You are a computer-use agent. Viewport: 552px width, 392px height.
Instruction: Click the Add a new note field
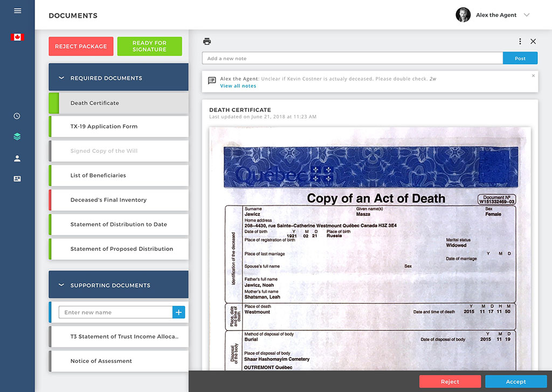(x=350, y=57)
